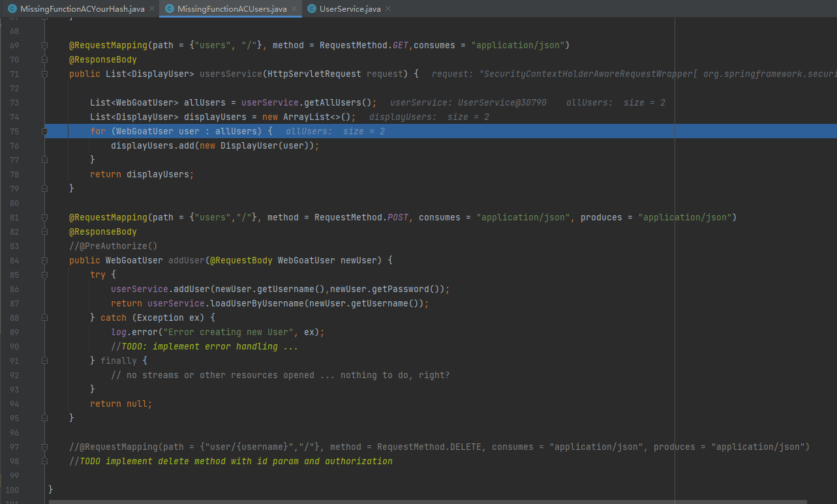
Task: Toggle the catch block fold on line 88
Action: coord(44,318)
